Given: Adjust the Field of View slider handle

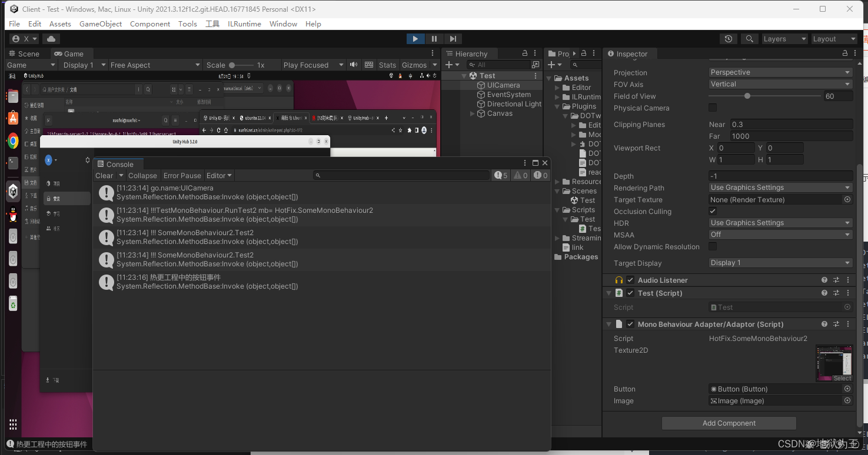Looking at the screenshot, I should click(x=747, y=96).
